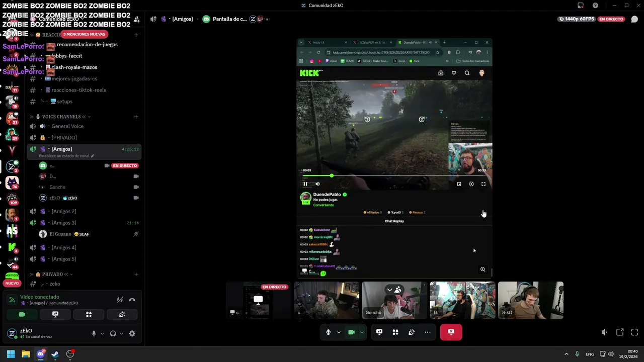Turn off camera in call control bar
This screenshot has width=644, height=362.
[x=351, y=332]
